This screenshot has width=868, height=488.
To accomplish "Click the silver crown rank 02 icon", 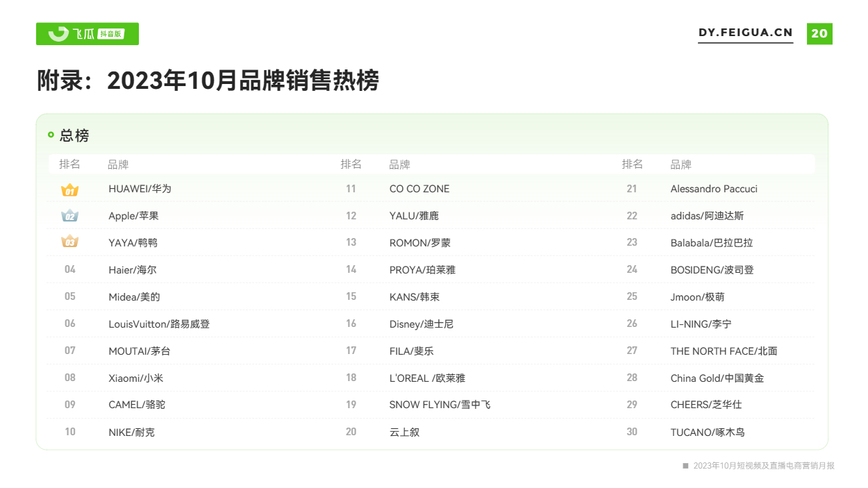I will 70,216.
